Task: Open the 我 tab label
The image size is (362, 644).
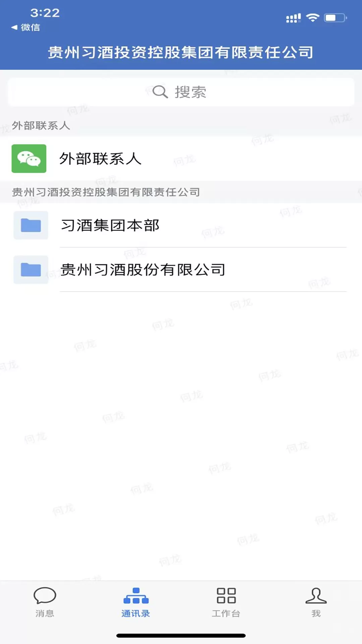Action: [316, 613]
